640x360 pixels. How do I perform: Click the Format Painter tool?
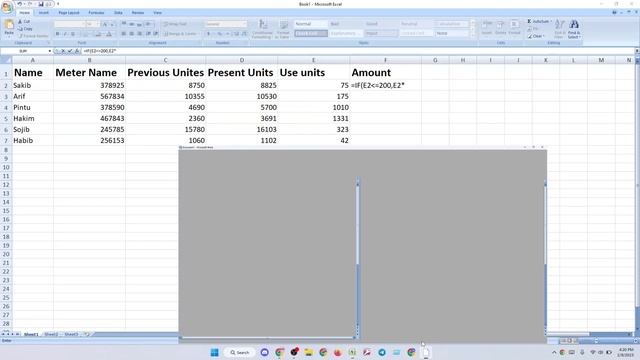click(x=33, y=36)
